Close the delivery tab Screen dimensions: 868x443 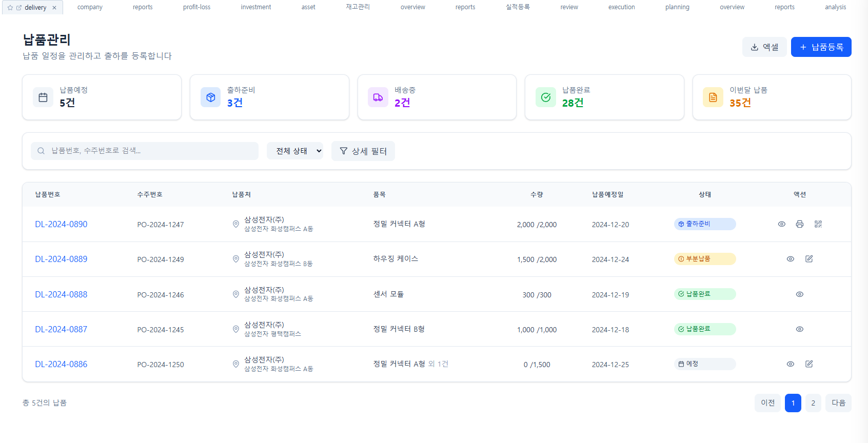tap(54, 8)
